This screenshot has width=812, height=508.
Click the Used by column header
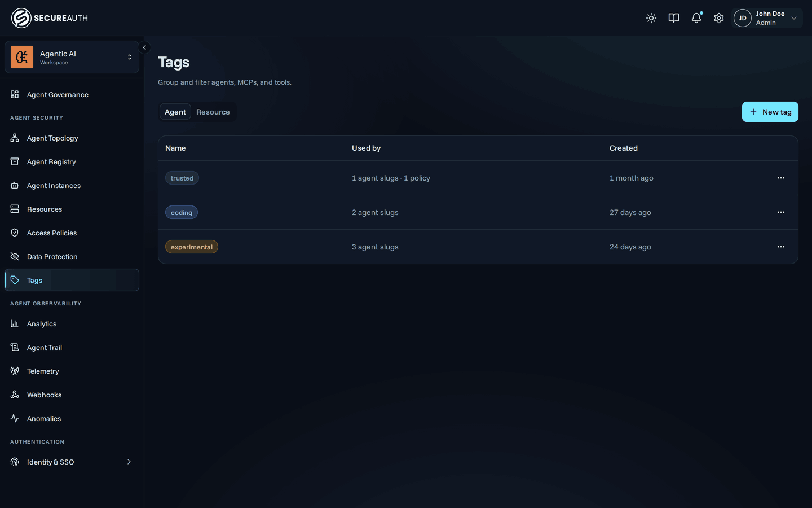click(x=366, y=148)
